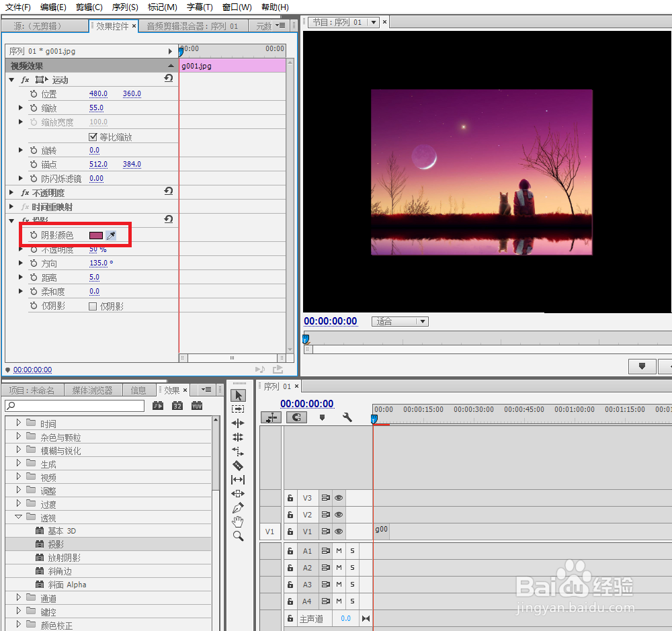Click the Effects panel search field

click(x=75, y=405)
